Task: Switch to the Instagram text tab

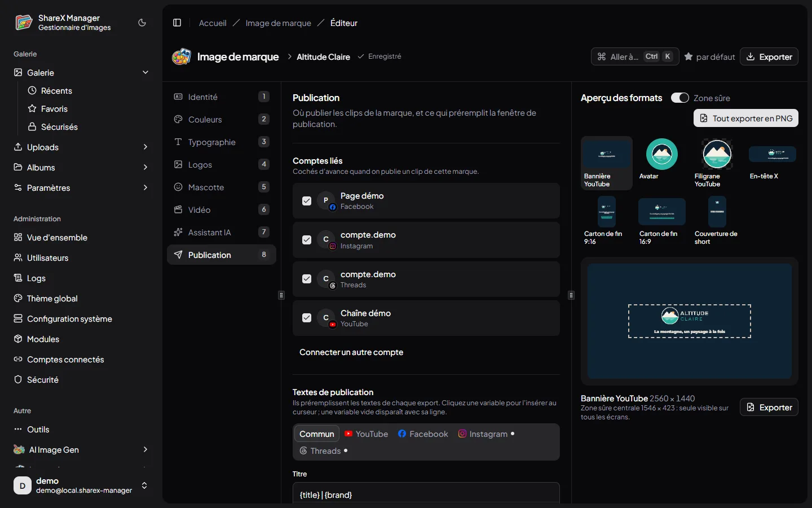Action: coord(486,433)
